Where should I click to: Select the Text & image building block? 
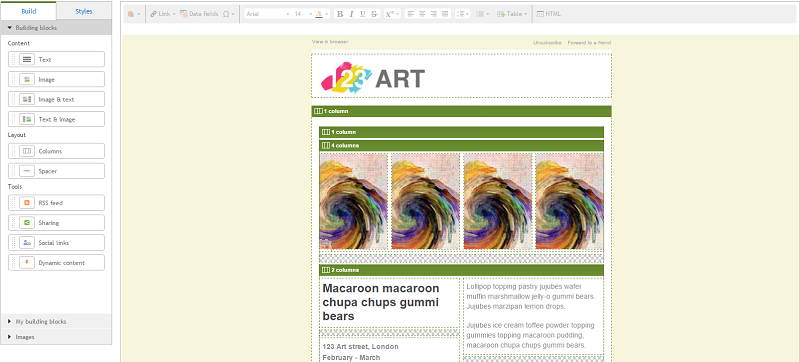[x=57, y=119]
